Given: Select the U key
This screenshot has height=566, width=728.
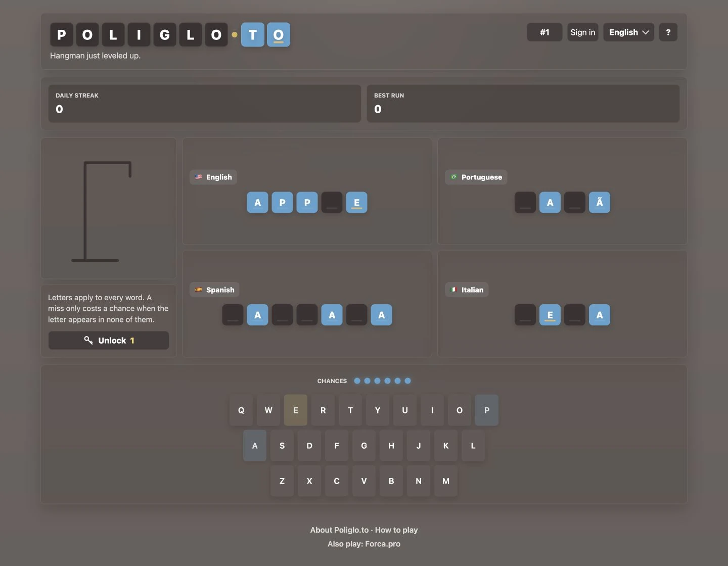Looking at the screenshot, I should (405, 410).
